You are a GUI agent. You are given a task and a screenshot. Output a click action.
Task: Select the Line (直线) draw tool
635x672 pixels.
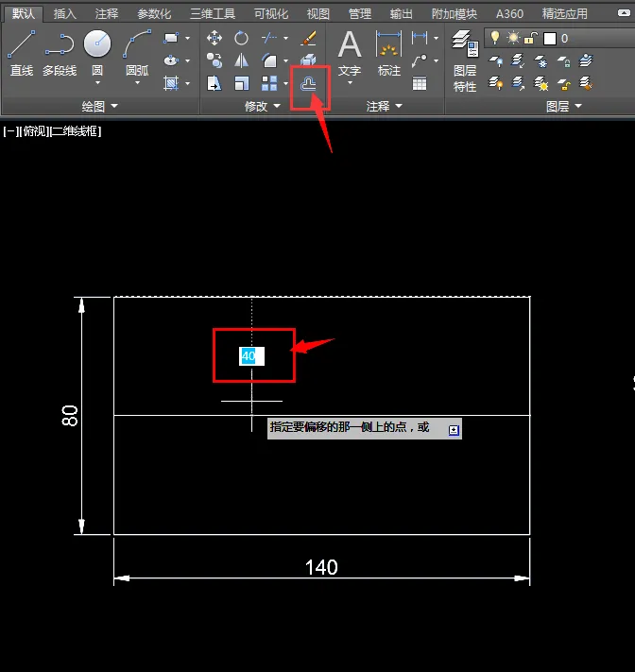click(x=22, y=52)
